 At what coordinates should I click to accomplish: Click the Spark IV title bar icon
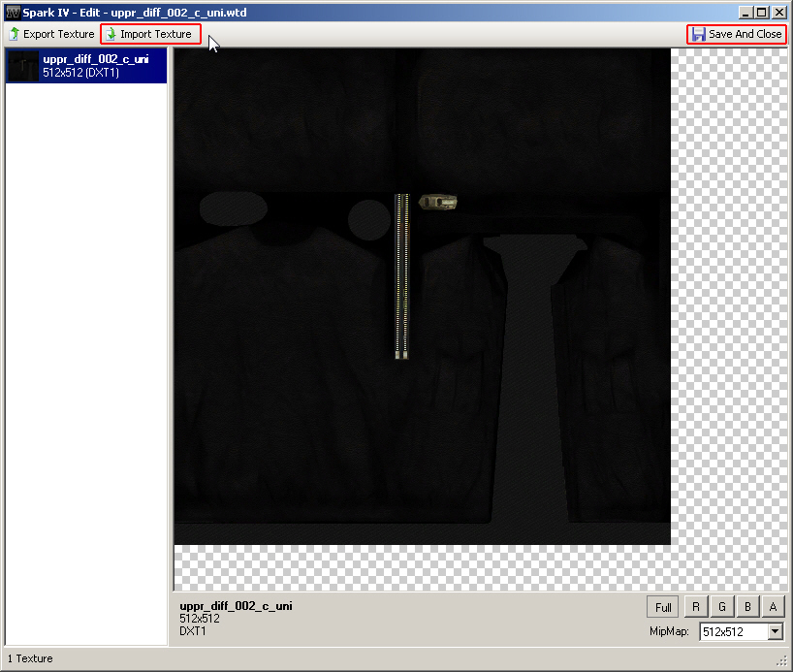(x=13, y=13)
